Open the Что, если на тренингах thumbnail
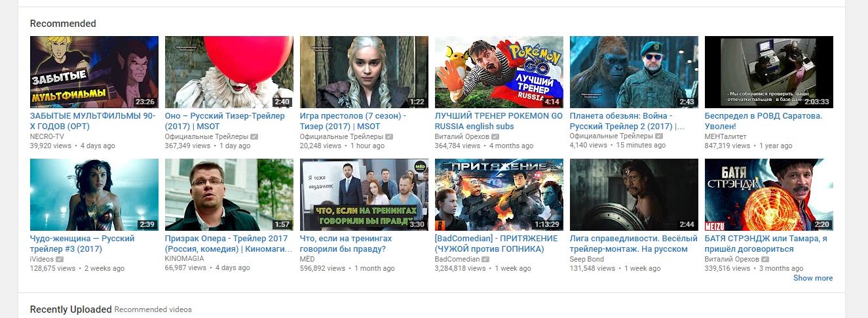 pyautogui.click(x=364, y=195)
